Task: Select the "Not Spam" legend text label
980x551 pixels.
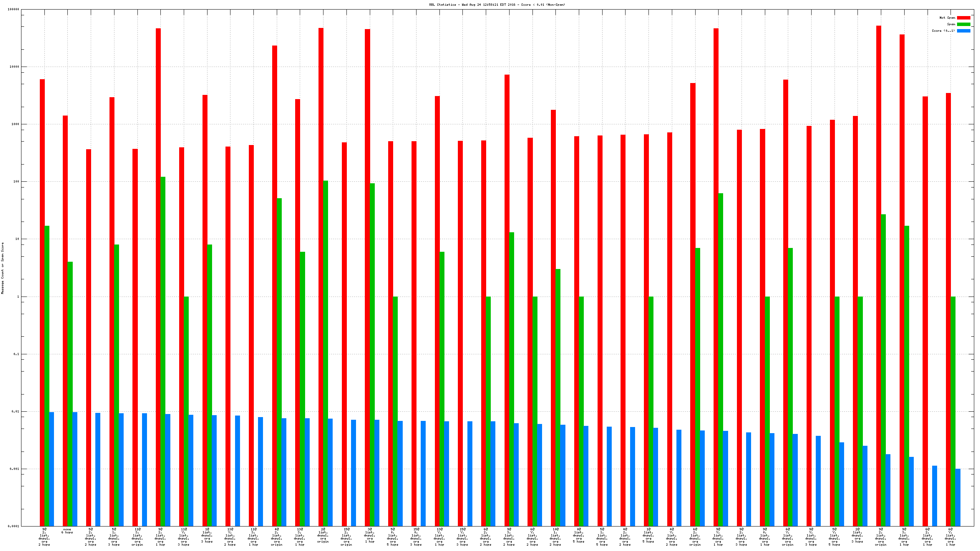Action: tap(947, 18)
